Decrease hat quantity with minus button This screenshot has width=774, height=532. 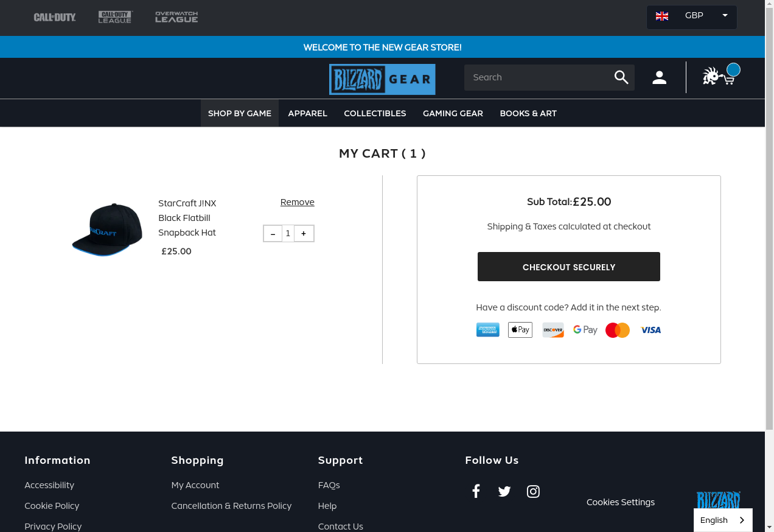[273, 234]
